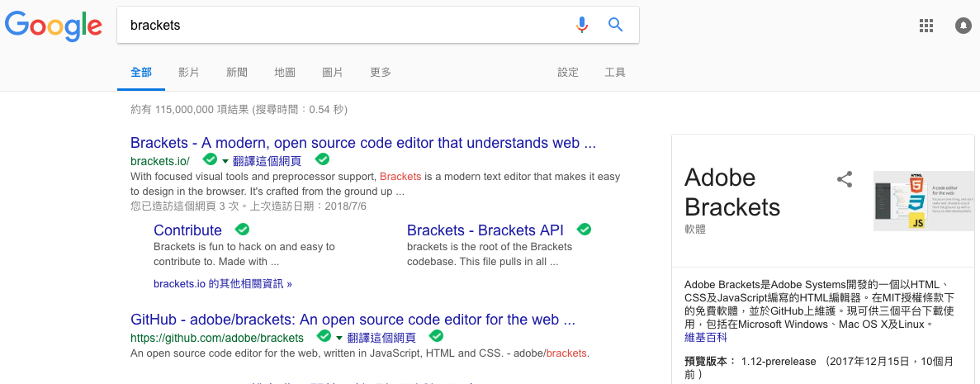Screen dimensions: 980x384
Task: Click green checkmark next to Brackets API
Action: tap(584, 230)
